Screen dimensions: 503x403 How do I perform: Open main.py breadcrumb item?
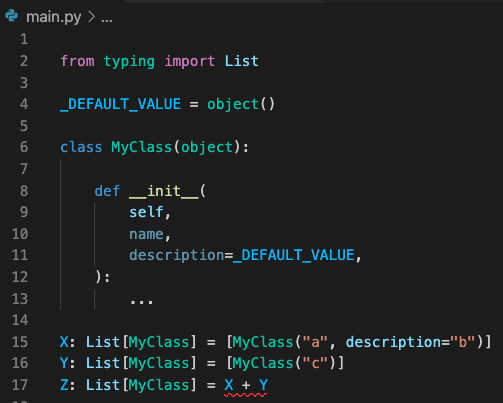pos(54,17)
